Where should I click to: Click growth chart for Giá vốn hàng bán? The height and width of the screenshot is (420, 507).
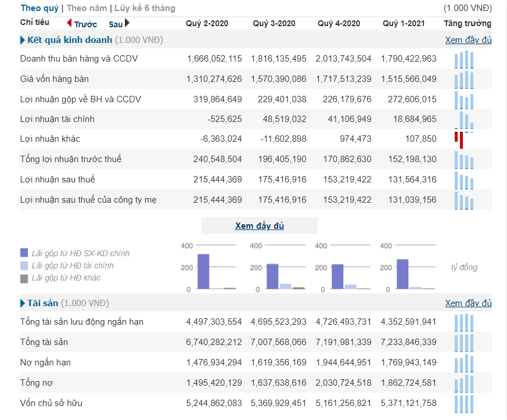464,80
